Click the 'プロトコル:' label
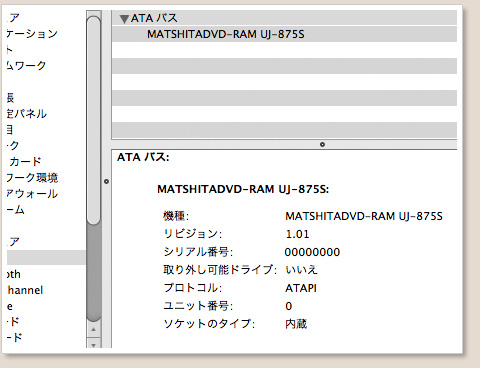Image resolution: width=480 pixels, height=368 pixels. [x=192, y=288]
